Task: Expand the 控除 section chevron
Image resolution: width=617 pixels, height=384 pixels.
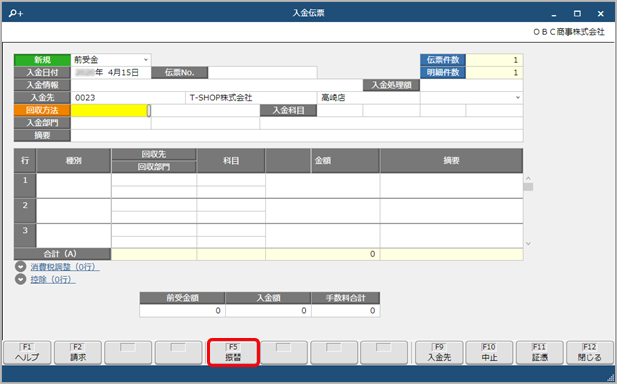Action: click(20, 279)
